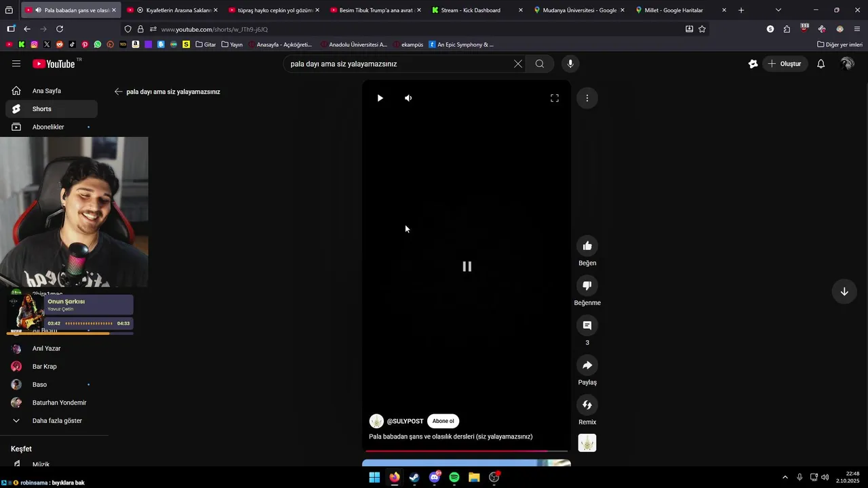Open the Anadolu Üniversitesi bookmark
868x488 pixels.
click(x=353, y=45)
